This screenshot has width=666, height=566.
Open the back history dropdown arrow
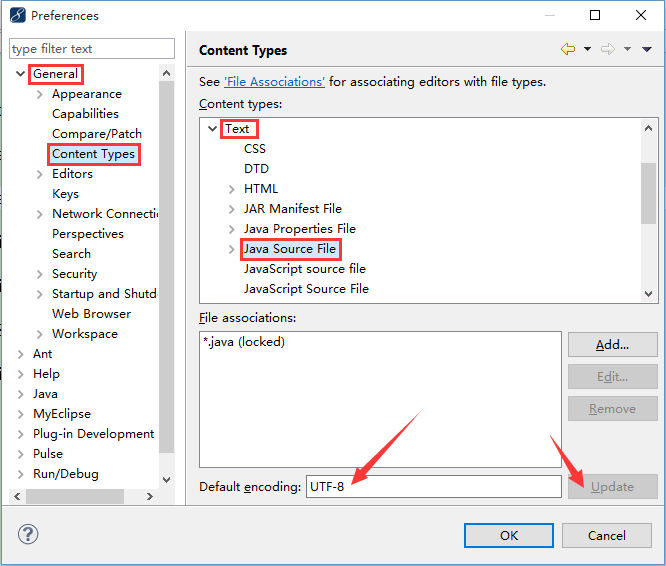coord(587,49)
